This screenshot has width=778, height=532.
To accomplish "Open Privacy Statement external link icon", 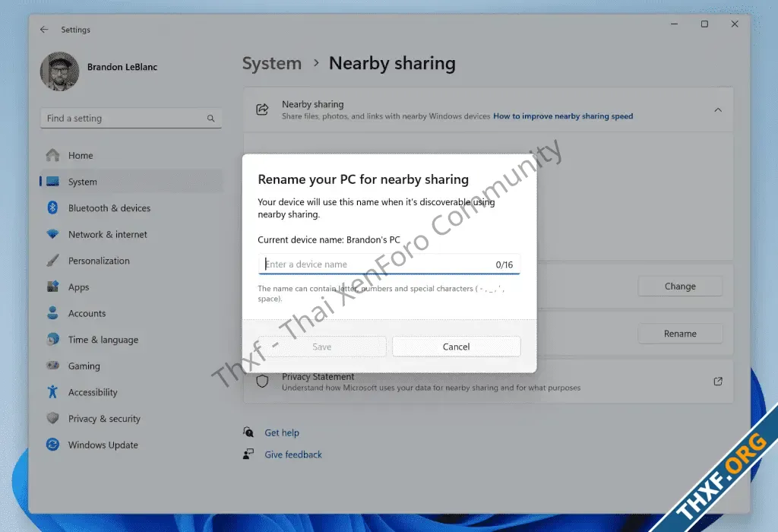I will [717, 381].
